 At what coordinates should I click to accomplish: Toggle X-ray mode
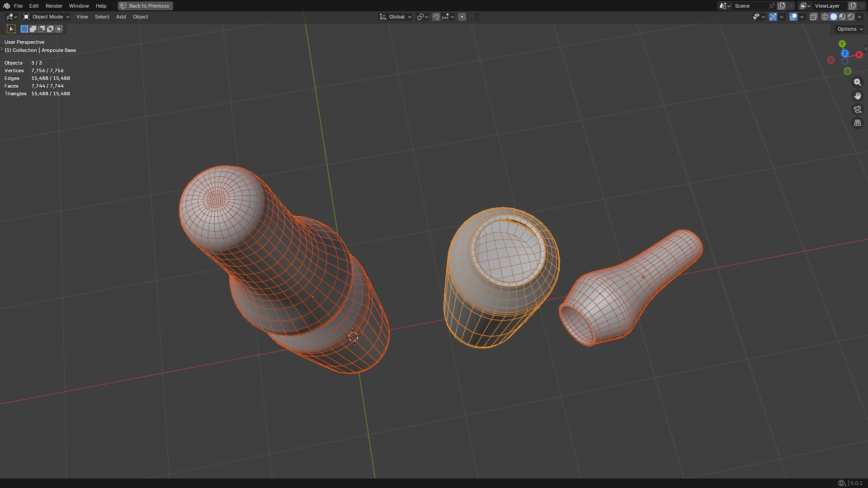click(813, 17)
